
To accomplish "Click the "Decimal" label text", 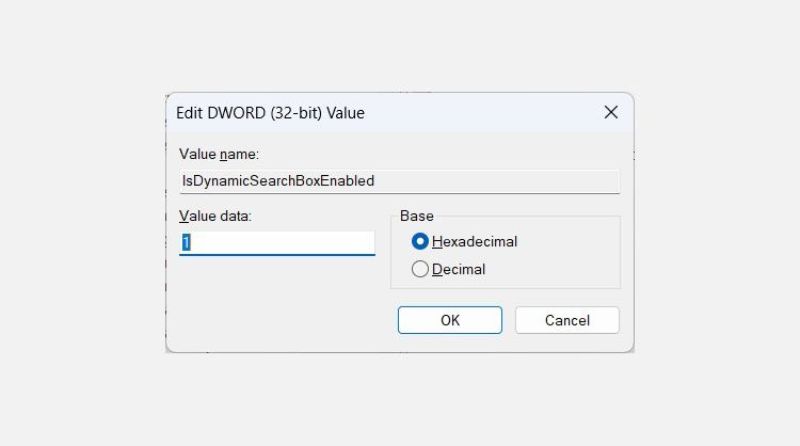I will pos(458,269).
